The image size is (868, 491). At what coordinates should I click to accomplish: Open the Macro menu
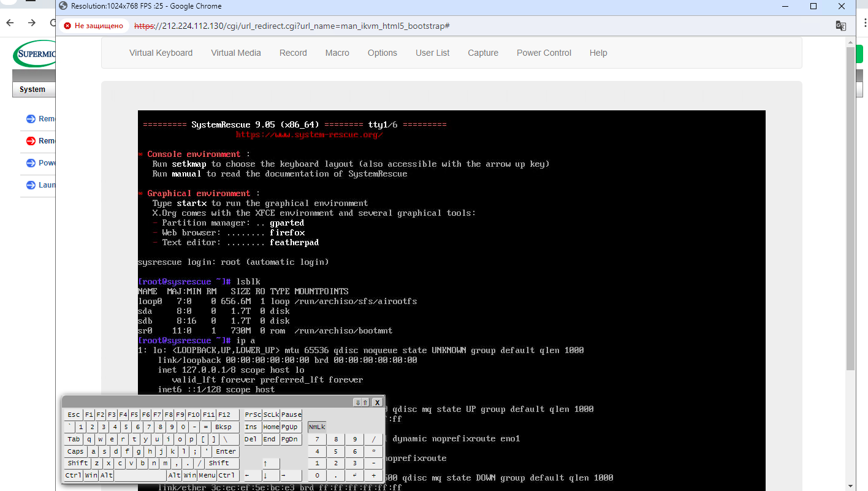[x=337, y=53]
